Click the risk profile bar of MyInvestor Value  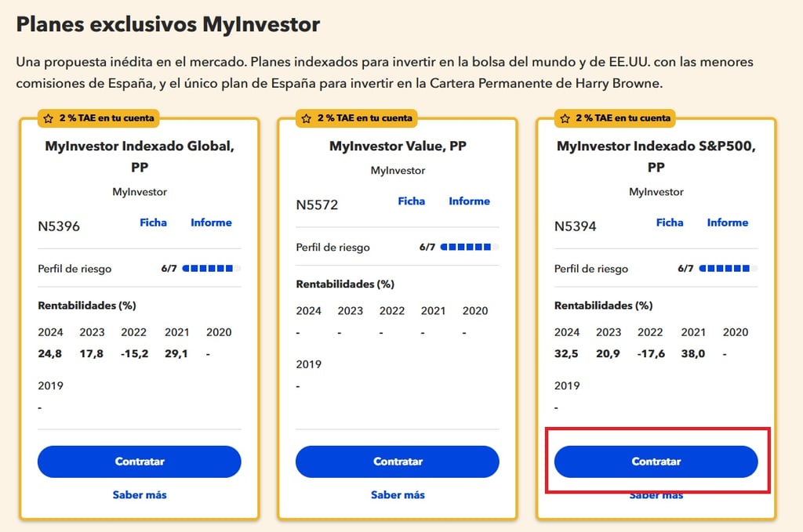(470, 247)
